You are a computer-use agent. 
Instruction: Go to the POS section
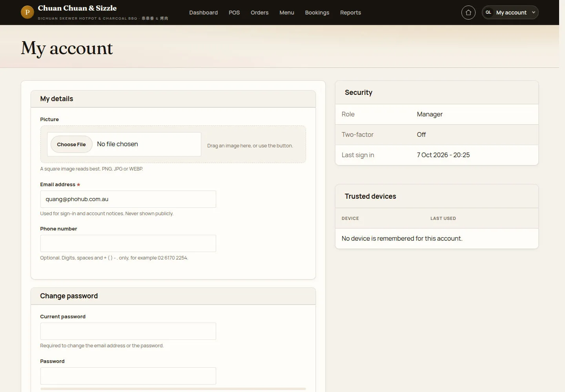click(234, 13)
